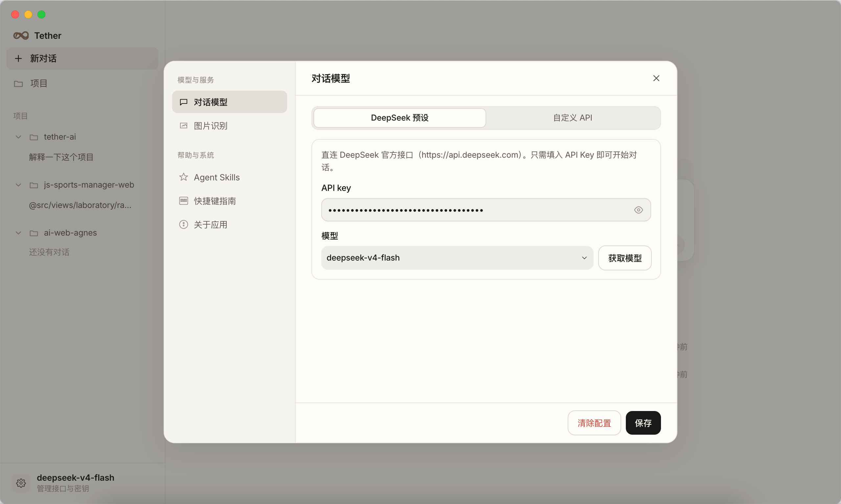Switch to DeepSeek 预设 tab

click(399, 118)
